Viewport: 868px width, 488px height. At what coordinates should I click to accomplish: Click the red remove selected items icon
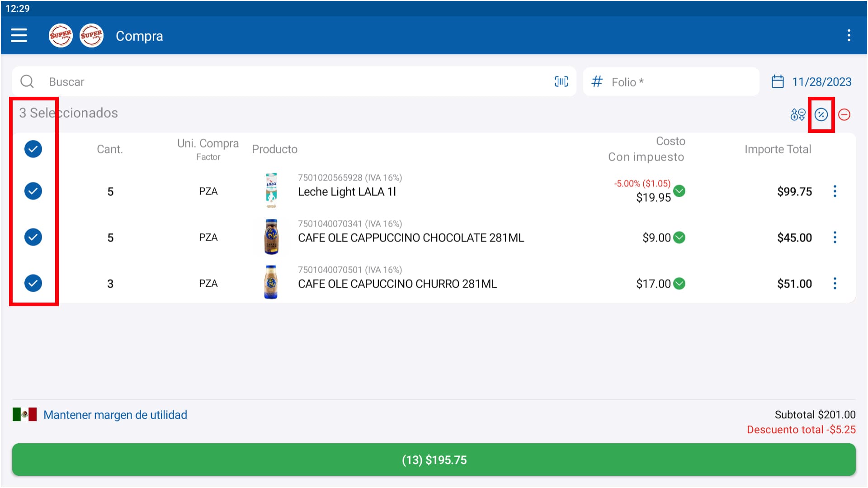[844, 114]
